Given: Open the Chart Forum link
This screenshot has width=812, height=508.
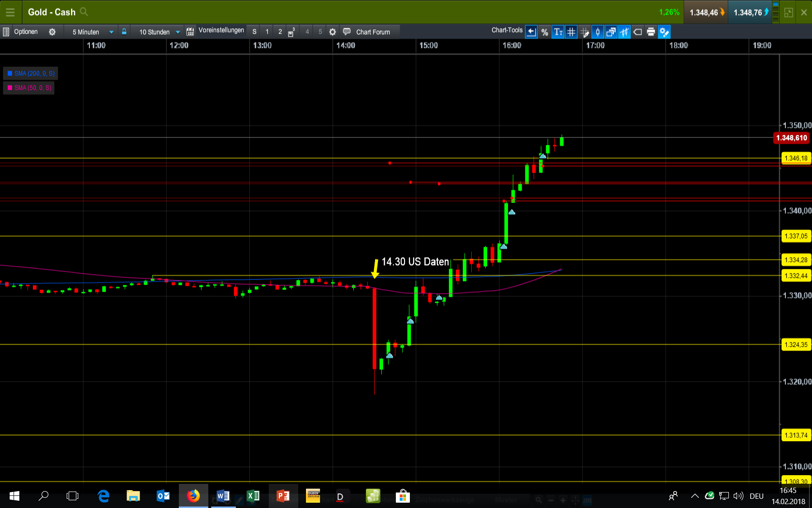Looking at the screenshot, I should coord(373,32).
